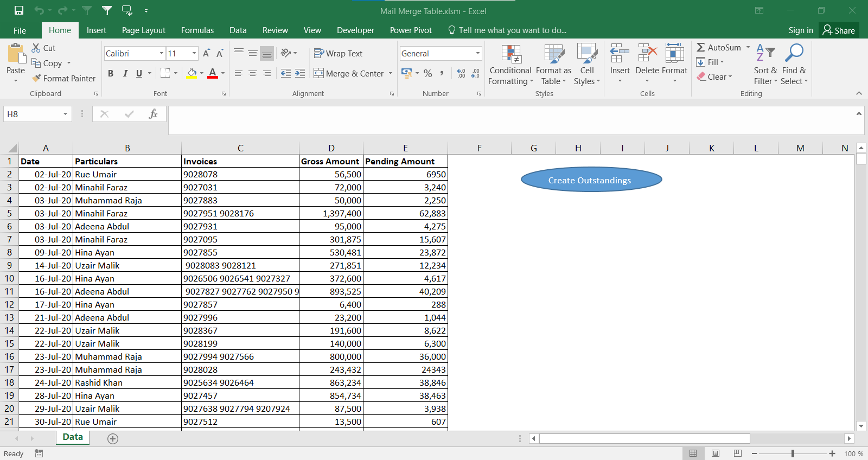The height and width of the screenshot is (460, 868).
Task: Click Sign in
Action: pos(801,30)
